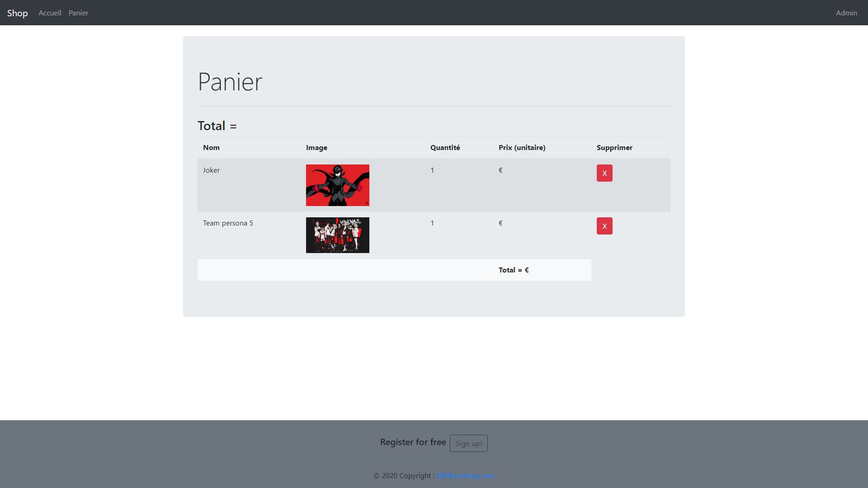This screenshot has width=868, height=488.
Task: Remove Joker from the cart
Action: [x=604, y=173]
